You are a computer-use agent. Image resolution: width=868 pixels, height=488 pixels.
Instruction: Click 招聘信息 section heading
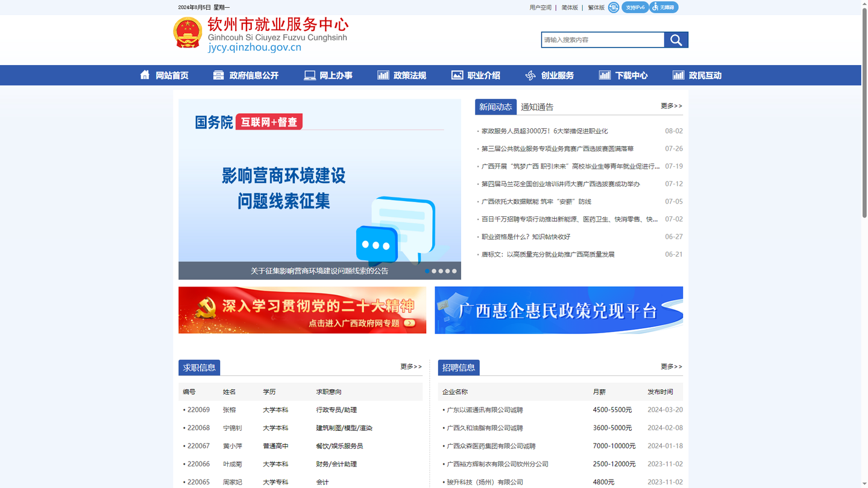[x=459, y=368]
